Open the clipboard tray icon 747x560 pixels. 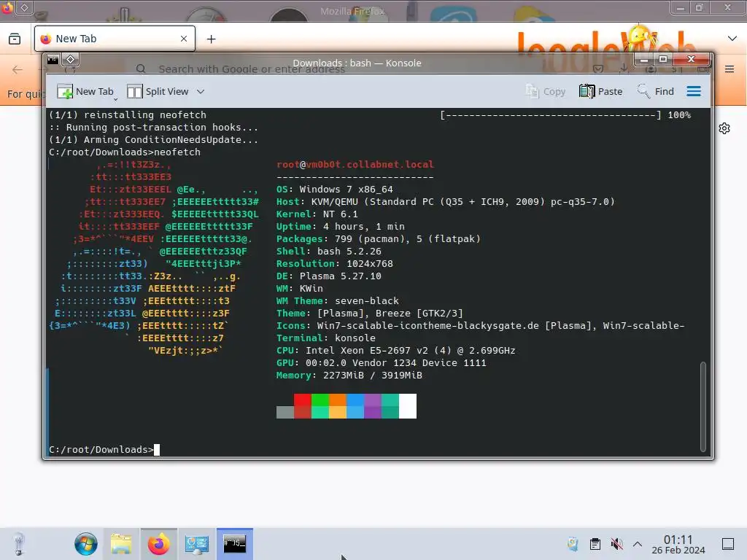(595, 544)
